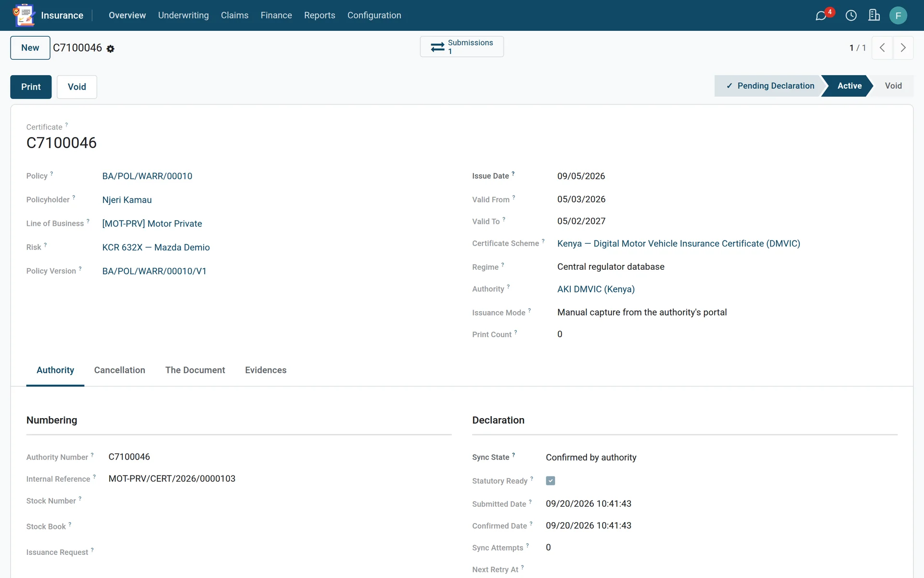Show help tooltip for Sync State
Viewport: 924px width, 578px height.
click(513, 454)
